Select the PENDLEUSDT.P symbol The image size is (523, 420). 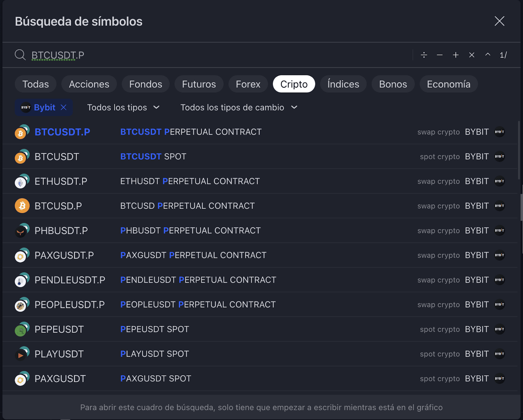click(x=70, y=280)
